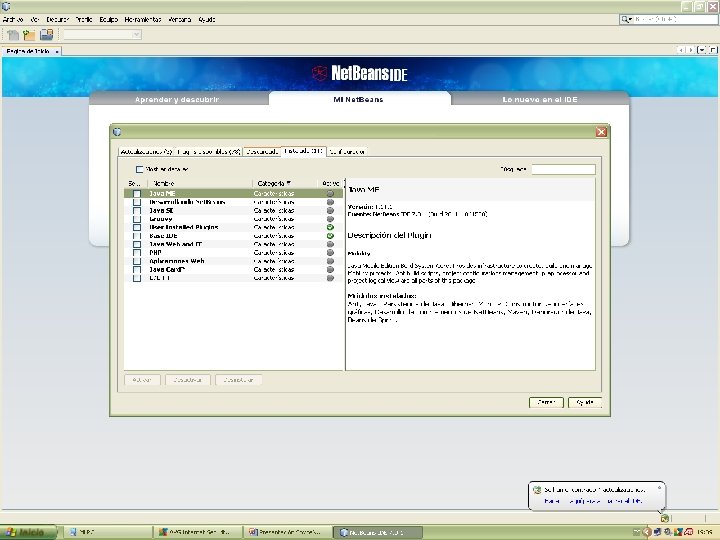
Task: Click the inactive status icon for Groovy
Action: click(x=330, y=219)
